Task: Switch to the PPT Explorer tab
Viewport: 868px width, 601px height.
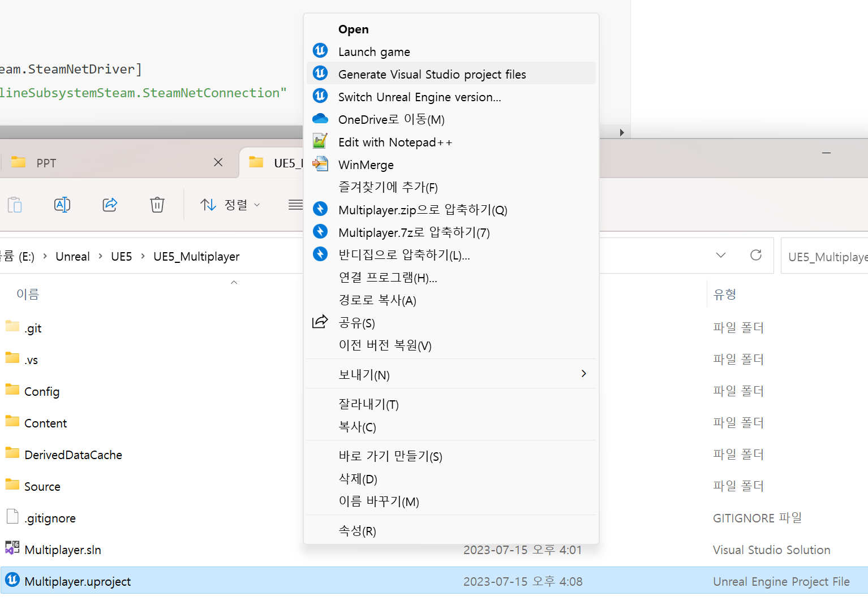Action: [x=117, y=163]
